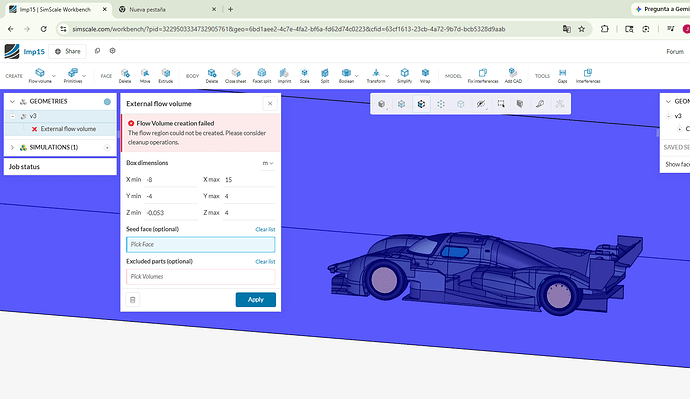690x399 pixels.
Task: Delete the operation with trash icon
Action: [132, 300]
